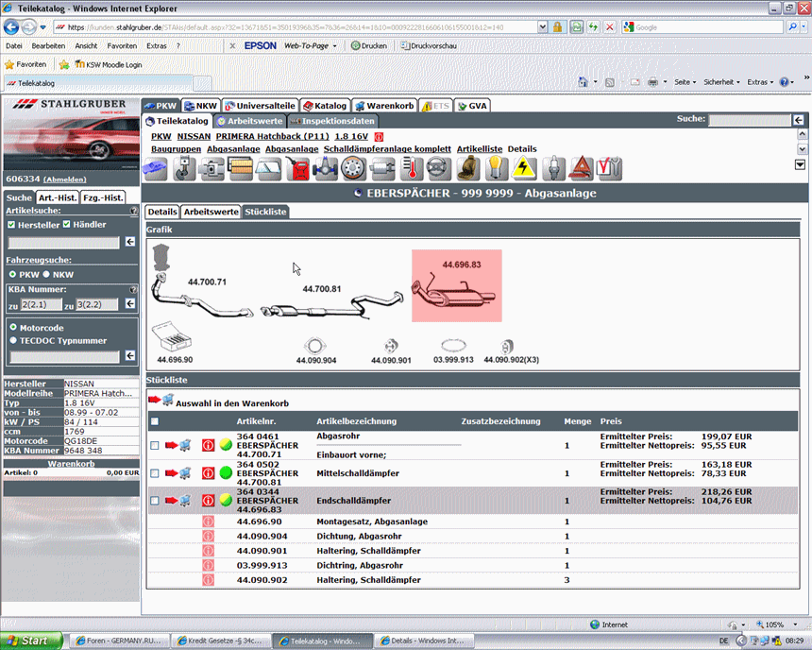Open the brake disc group icon
The image size is (812, 650).
(354, 168)
